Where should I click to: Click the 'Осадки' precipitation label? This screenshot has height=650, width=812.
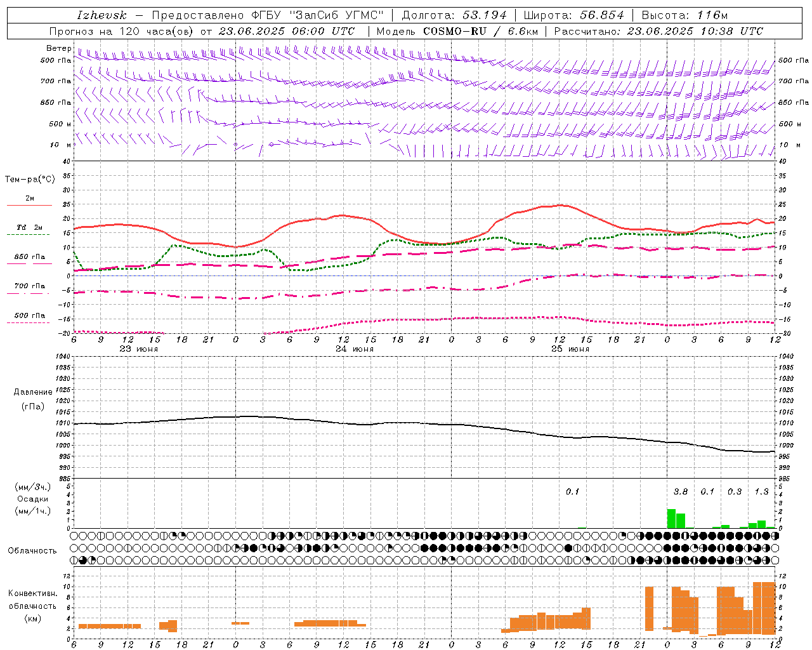click(33, 499)
